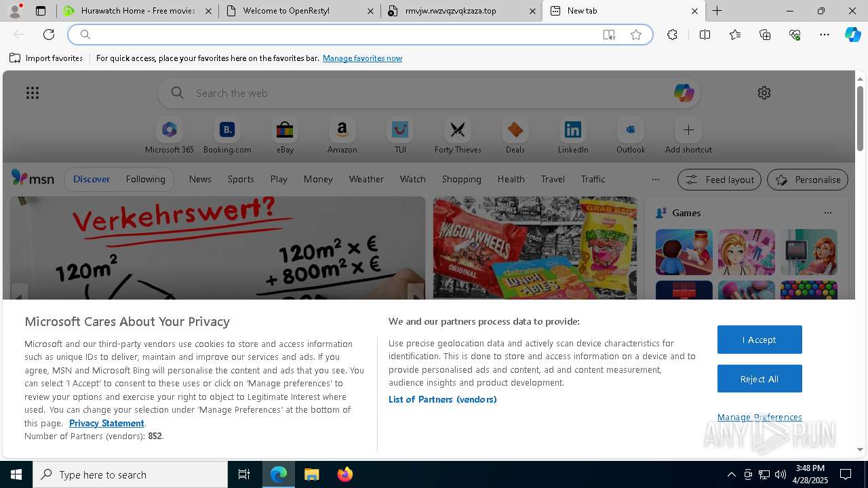Open the Privacy Statement link
Viewport: 868px width, 488px height.
(x=106, y=423)
